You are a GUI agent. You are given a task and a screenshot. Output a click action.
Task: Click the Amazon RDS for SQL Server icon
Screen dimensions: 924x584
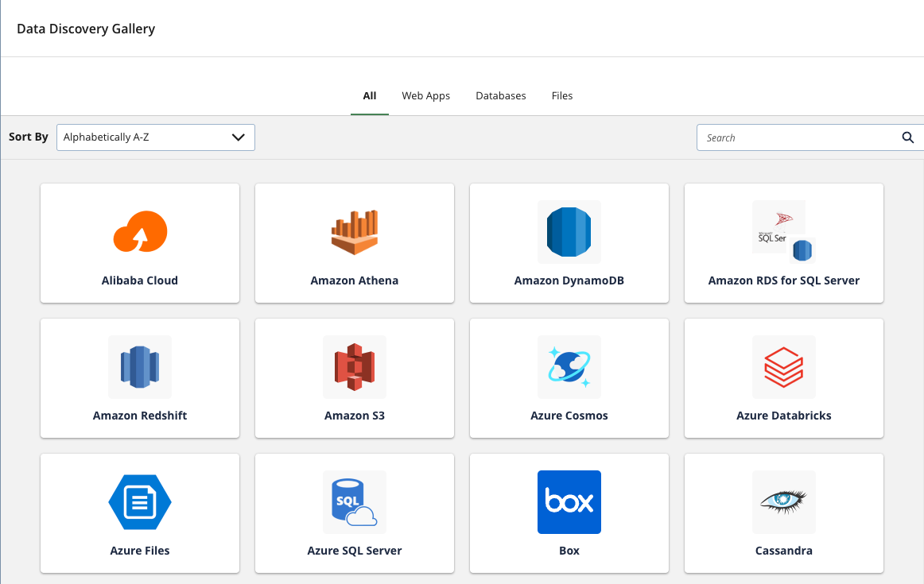(x=784, y=232)
